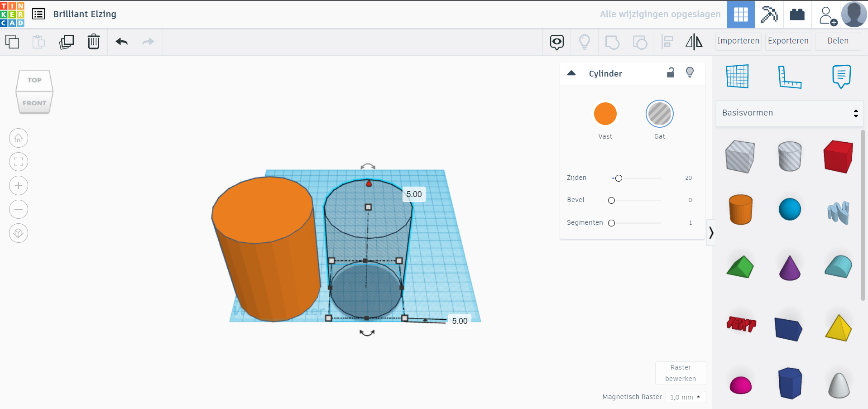Screen dimensions: 868x409
Task: Edit the 5.00 height dimension field
Action: (414, 194)
